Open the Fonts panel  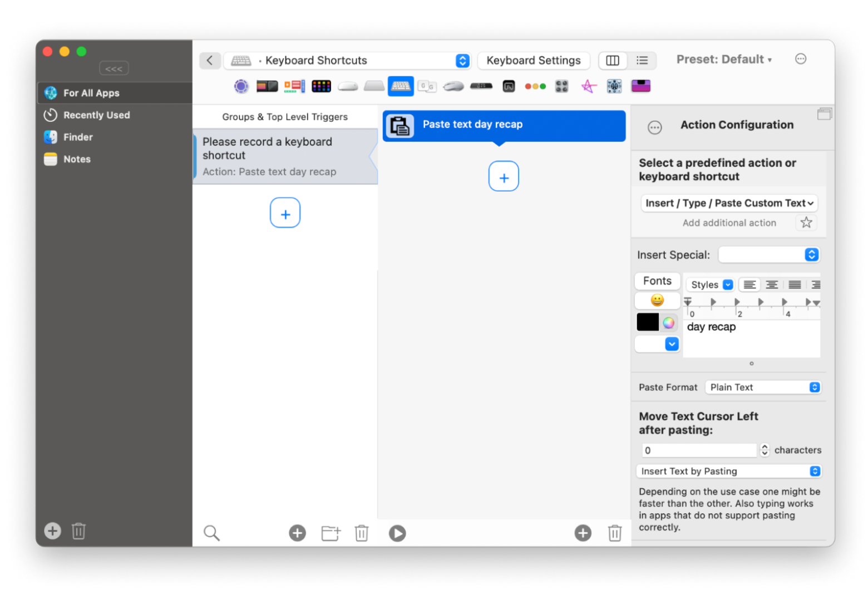pos(657,281)
